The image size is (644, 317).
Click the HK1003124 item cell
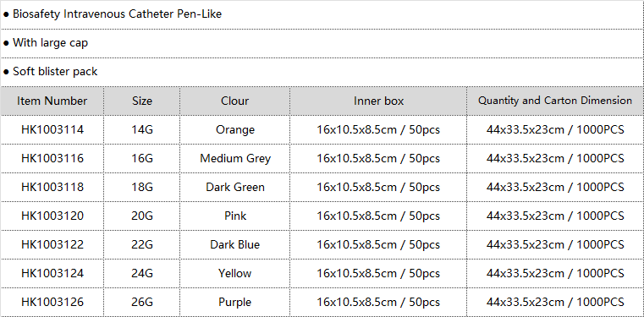[x=52, y=273]
